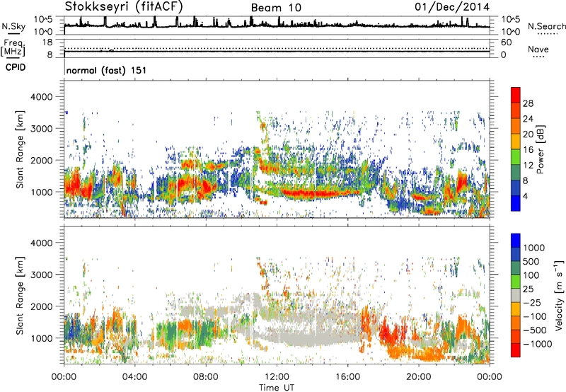Click the "28" power colorbar tick label
The image size is (566, 392).
click(528, 103)
